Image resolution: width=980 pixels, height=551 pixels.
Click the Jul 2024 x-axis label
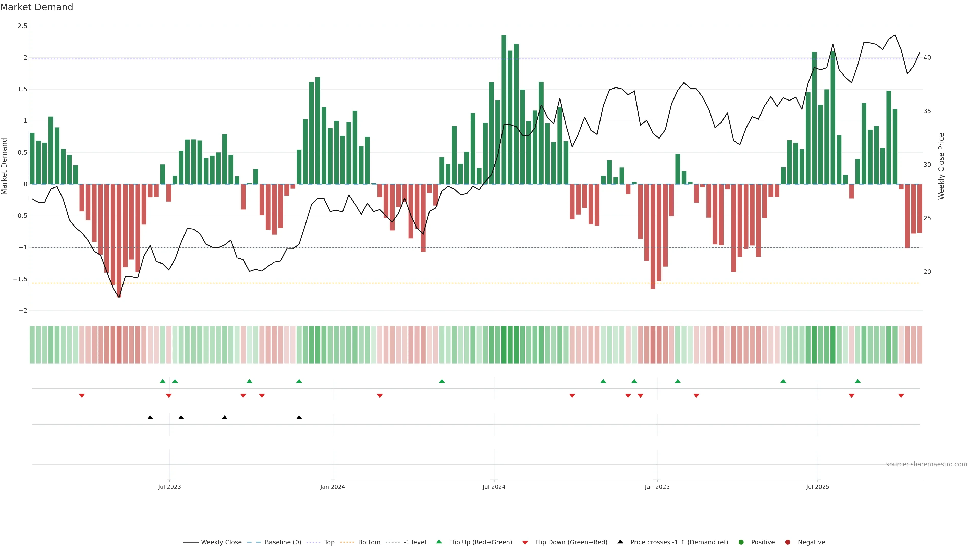click(494, 487)
